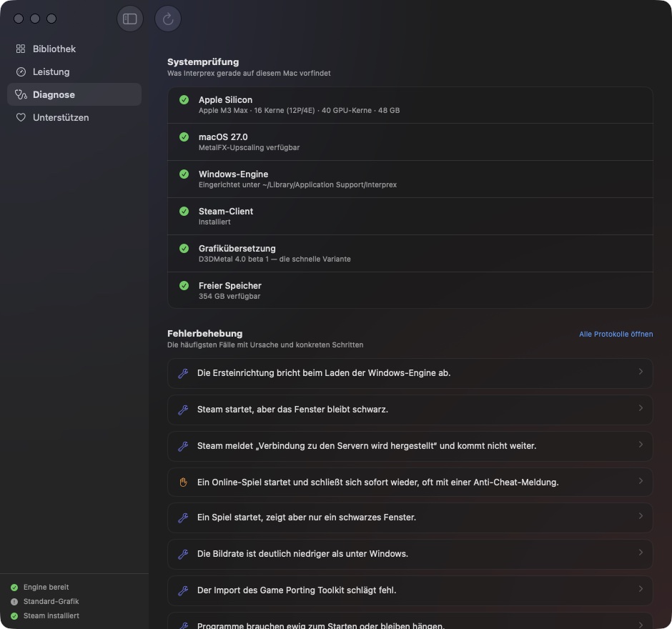This screenshot has width=672, height=629.
Task: Click the Engine bereit status check icon
Action: tap(14, 588)
